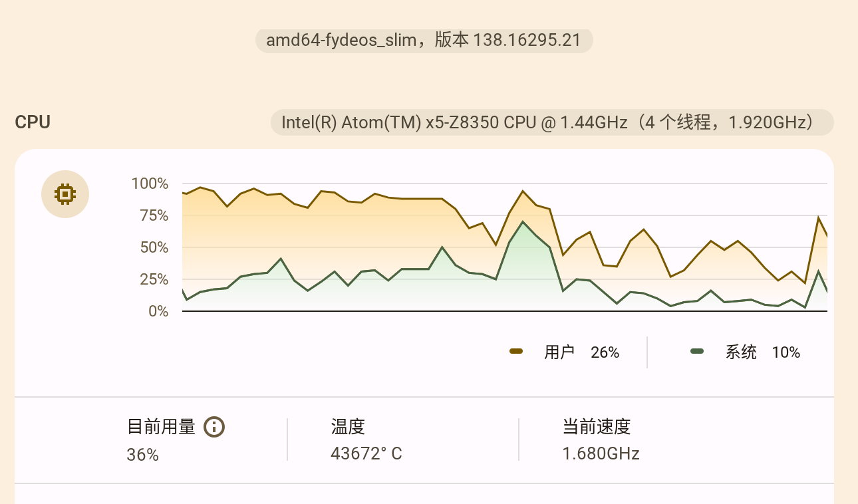Image resolution: width=858 pixels, height=504 pixels.
Task: Select the 用户 legend label
Action: point(559,352)
